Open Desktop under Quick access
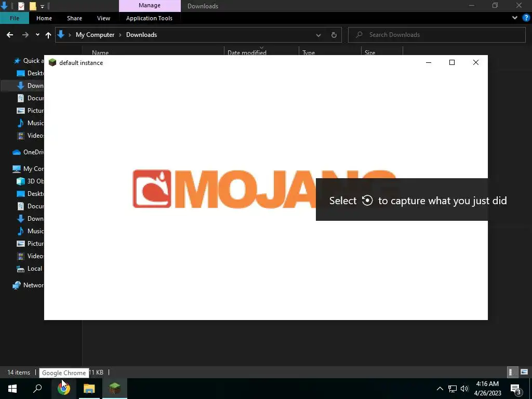The width and height of the screenshot is (532, 399). click(x=31, y=73)
